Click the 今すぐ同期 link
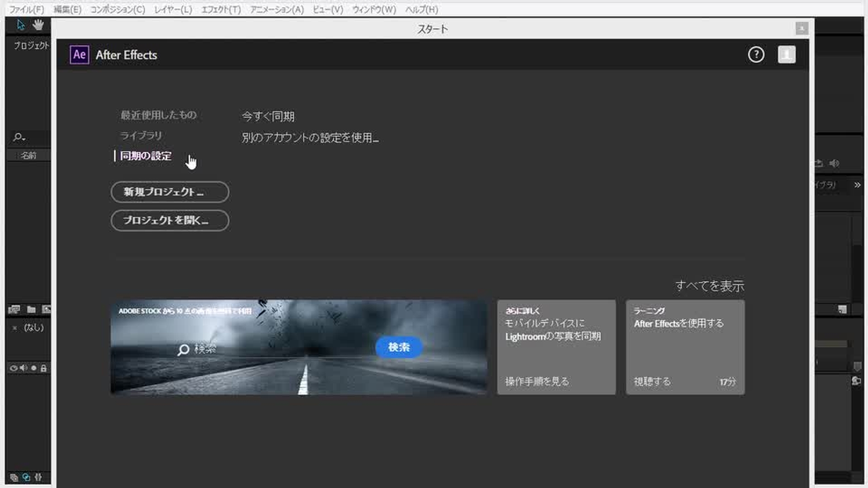Viewport: 868px width, 488px height. (268, 117)
